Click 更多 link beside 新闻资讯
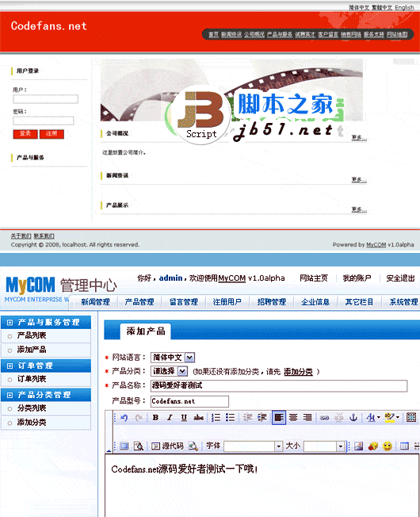Viewport: 420px width, 517px height. [x=359, y=180]
